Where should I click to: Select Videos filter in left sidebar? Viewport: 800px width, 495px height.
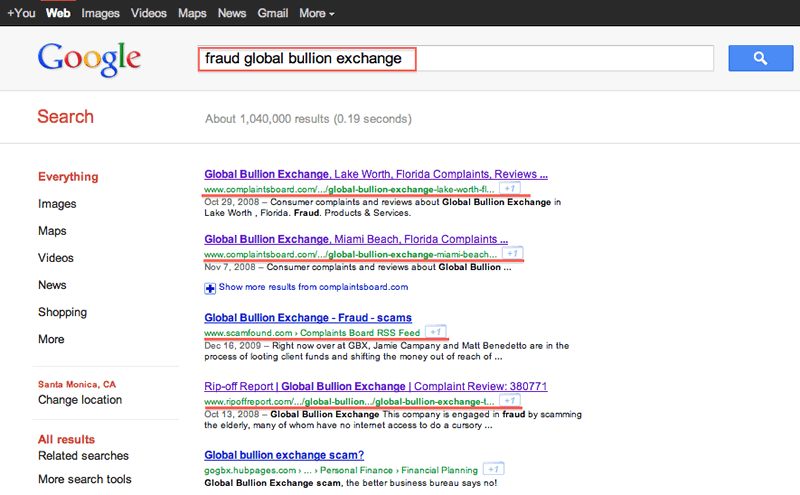(56, 258)
